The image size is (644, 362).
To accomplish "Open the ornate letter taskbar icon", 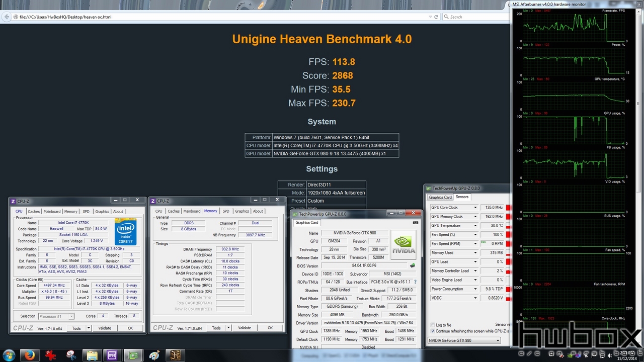I will (x=175, y=355).
